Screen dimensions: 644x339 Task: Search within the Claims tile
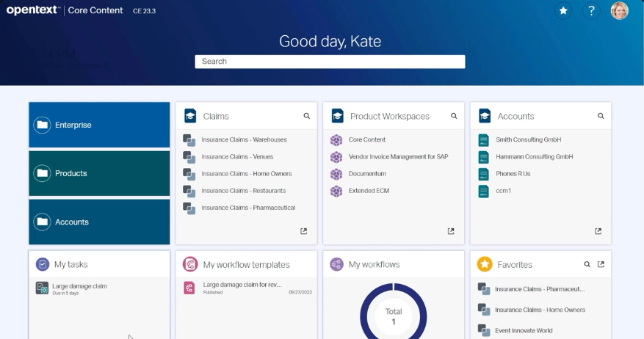click(x=307, y=116)
